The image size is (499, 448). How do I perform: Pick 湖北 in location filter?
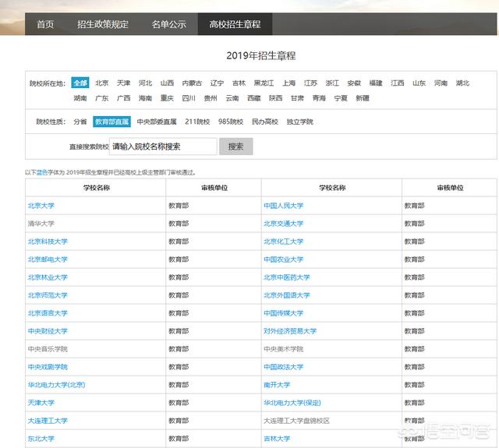(462, 83)
